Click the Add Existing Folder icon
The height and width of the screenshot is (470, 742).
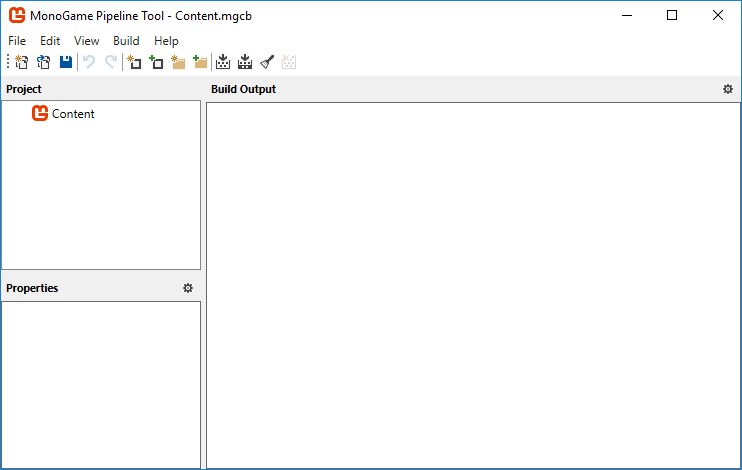click(x=200, y=62)
